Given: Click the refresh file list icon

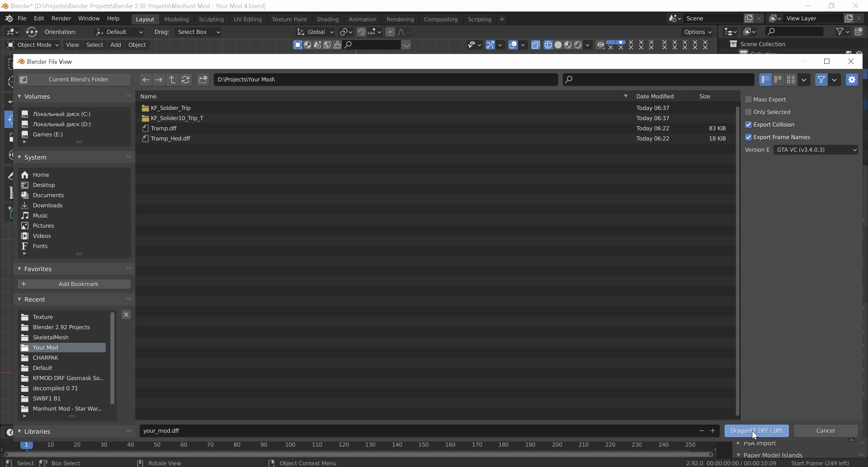Looking at the screenshot, I should (185, 80).
